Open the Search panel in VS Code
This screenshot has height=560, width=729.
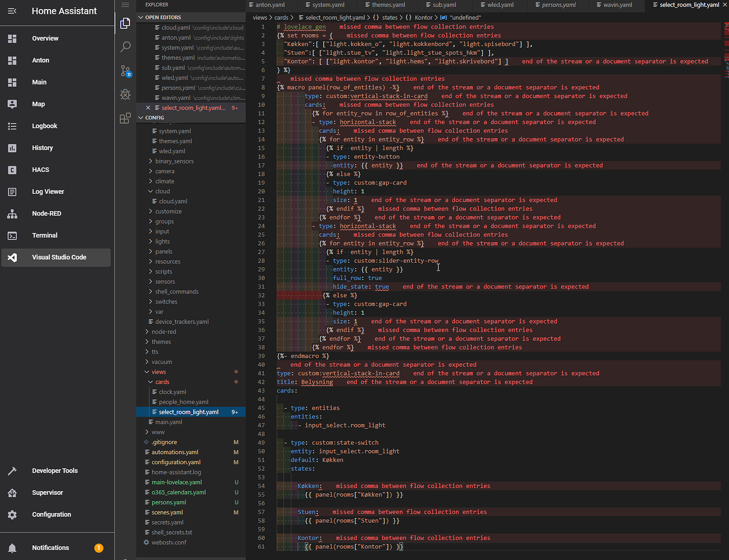(x=125, y=47)
